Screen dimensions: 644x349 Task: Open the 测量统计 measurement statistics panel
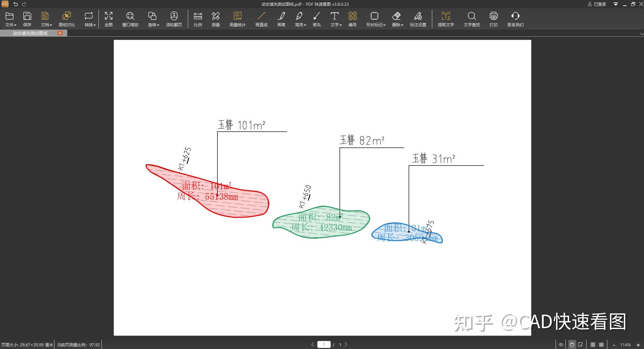point(238,19)
